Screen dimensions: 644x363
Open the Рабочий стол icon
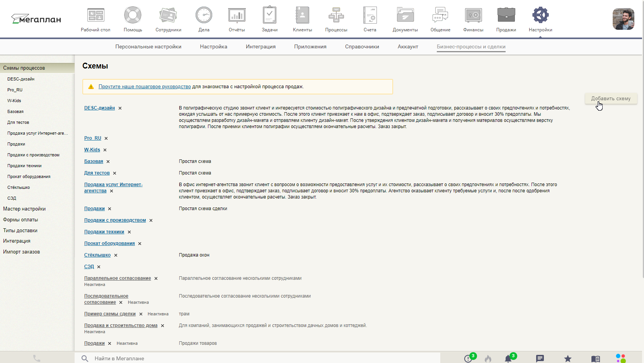pyautogui.click(x=95, y=15)
